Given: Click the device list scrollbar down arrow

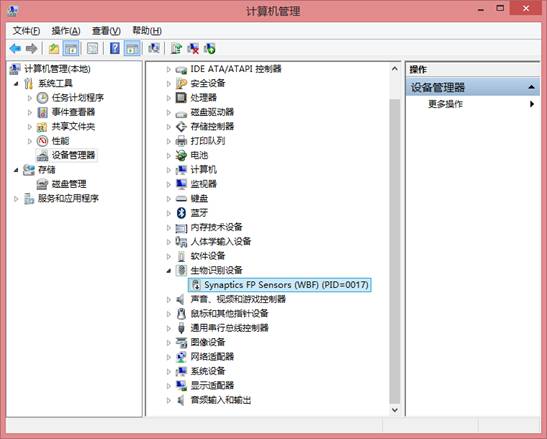Looking at the screenshot, I should click(395, 410).
